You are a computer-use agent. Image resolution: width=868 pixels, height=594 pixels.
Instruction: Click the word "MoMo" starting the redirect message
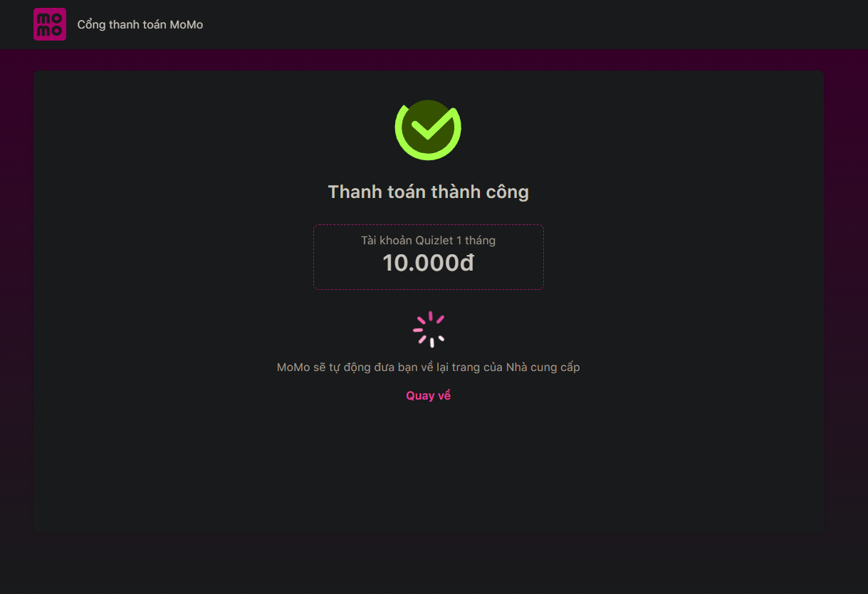[x=293, y=368]
